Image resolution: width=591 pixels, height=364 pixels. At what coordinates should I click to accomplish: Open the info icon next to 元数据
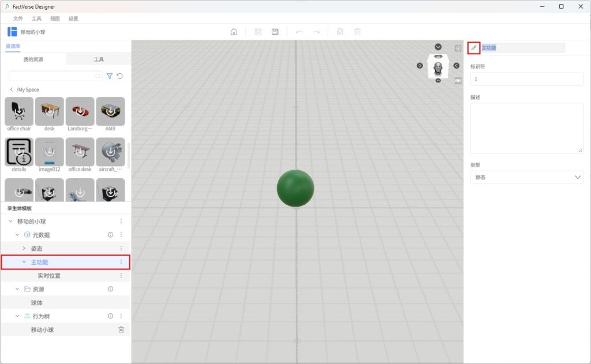(110, 235)
